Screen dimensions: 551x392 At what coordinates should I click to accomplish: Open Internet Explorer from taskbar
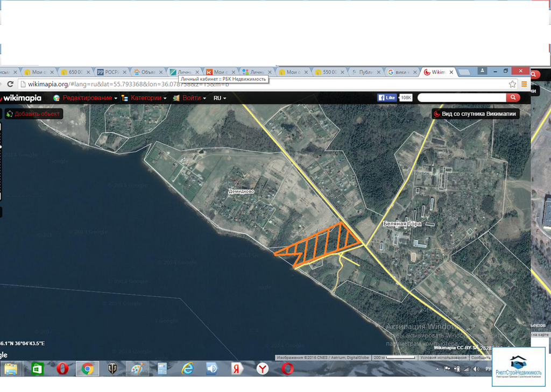(x=187, y=369)
